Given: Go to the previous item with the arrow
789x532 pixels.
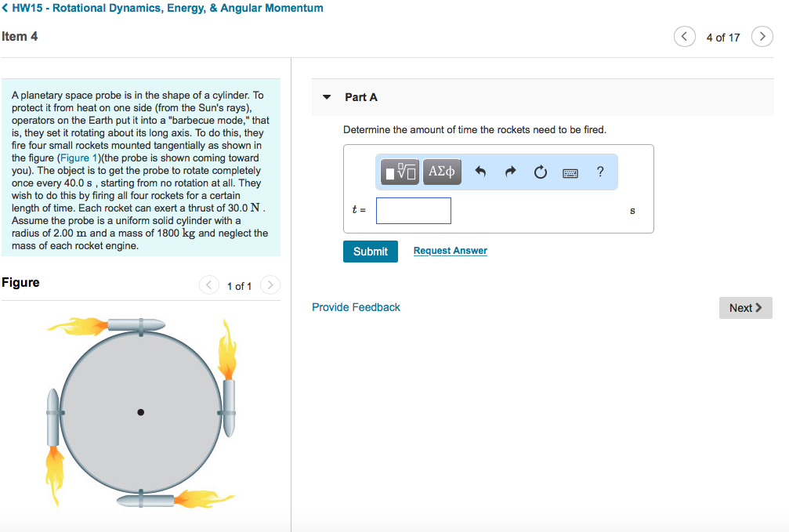Looking at the screenshot, I should click(684, 36).
